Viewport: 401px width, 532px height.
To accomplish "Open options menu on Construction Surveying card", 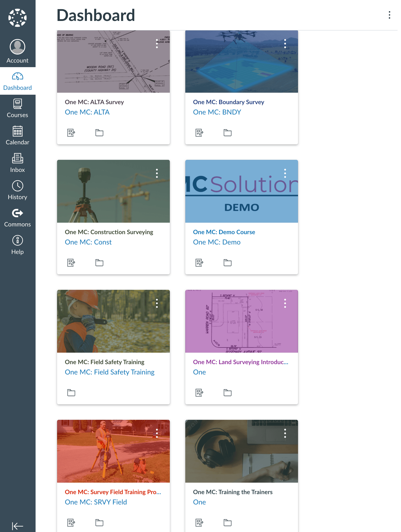I will (157, 173).
